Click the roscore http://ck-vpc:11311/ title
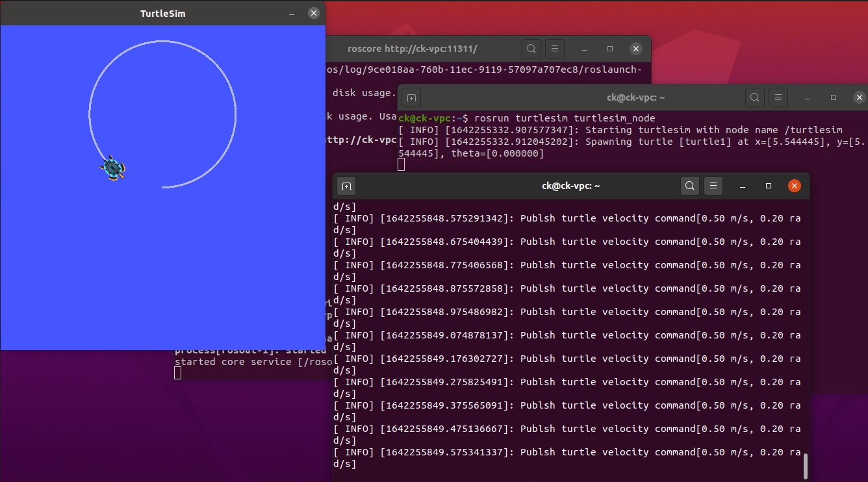This screenshot has height=482, width=868. point(413,49)
